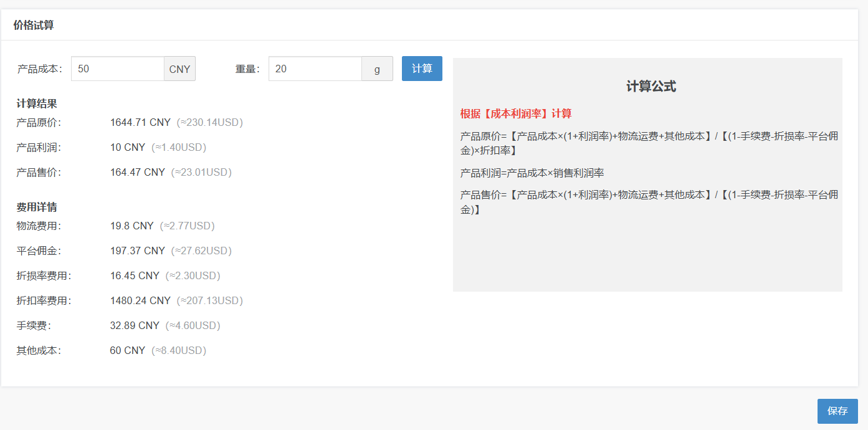This screenshot has width=868, height=430.
Task: Click the 平台佣金 amount 197.37 CNY
Action: point(137,251)
